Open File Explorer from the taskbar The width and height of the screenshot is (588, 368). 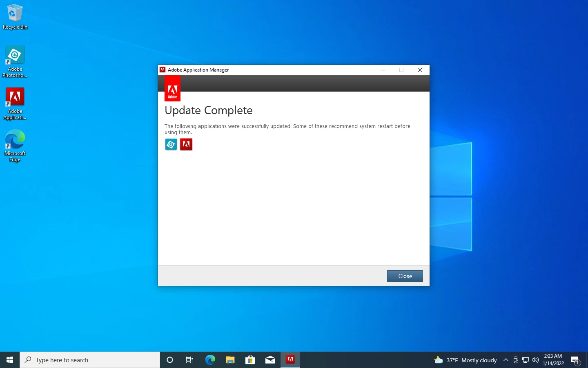pos(230,360)
